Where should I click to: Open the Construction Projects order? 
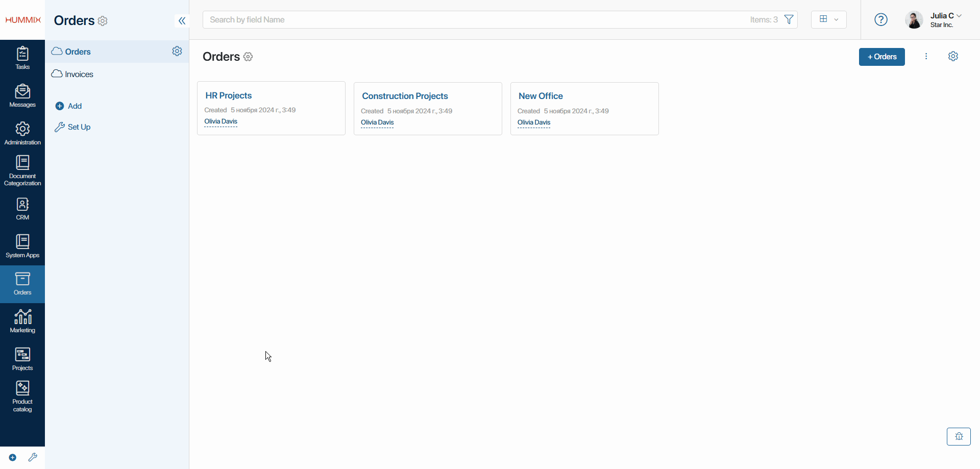click(x=405, y=96)
